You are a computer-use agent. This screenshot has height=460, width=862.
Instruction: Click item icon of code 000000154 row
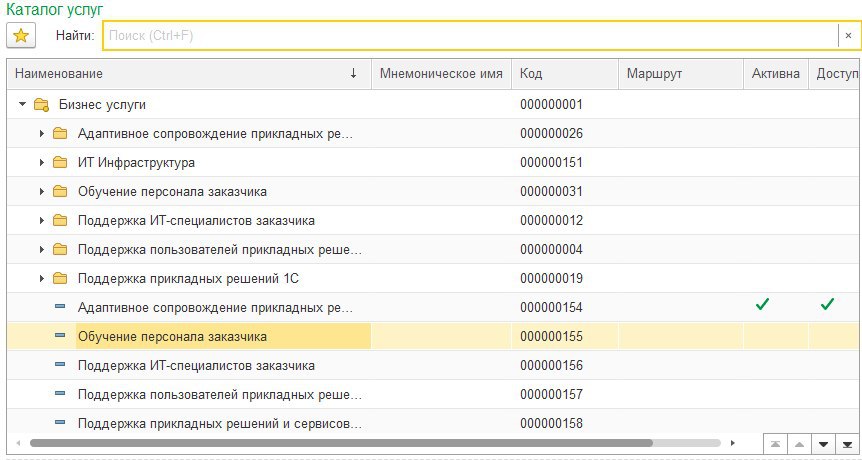point(60,307)
